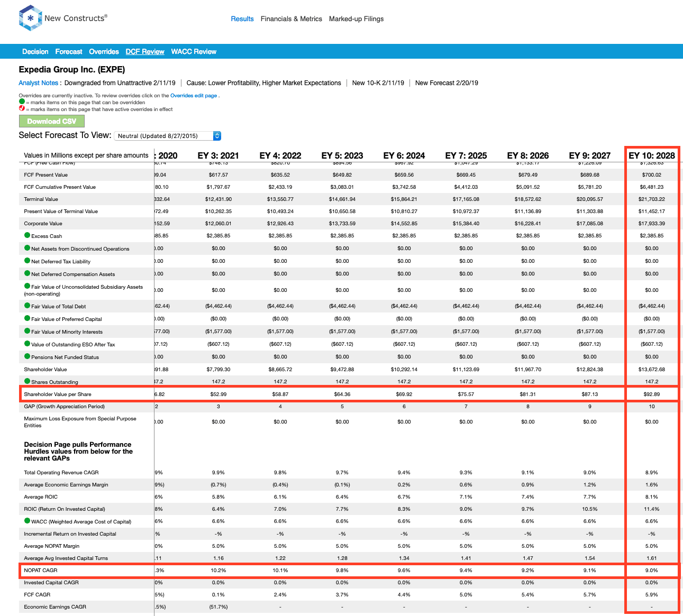The width and height of the screenshot is (683, 616).
Task: Click the $7,799.30 Shareholder Value cell for 2021
Action: (x=218, y=369)
